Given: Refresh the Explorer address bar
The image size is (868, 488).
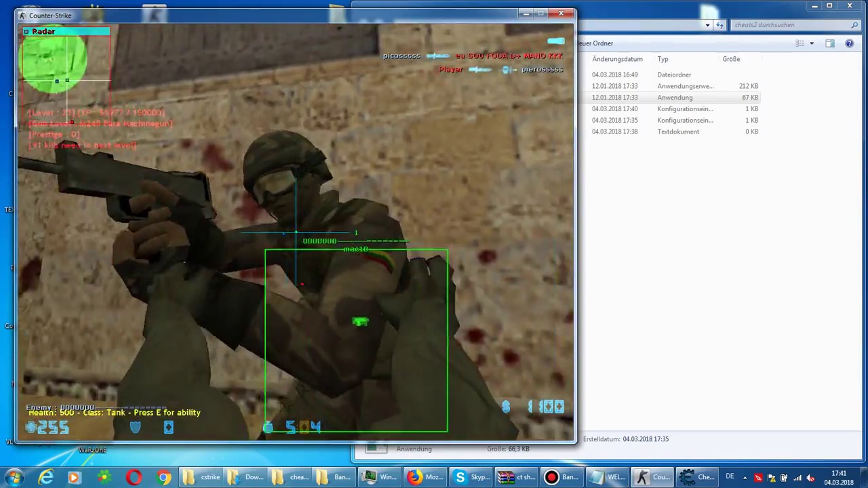Looking at the screenshot, I should point(719,25).
